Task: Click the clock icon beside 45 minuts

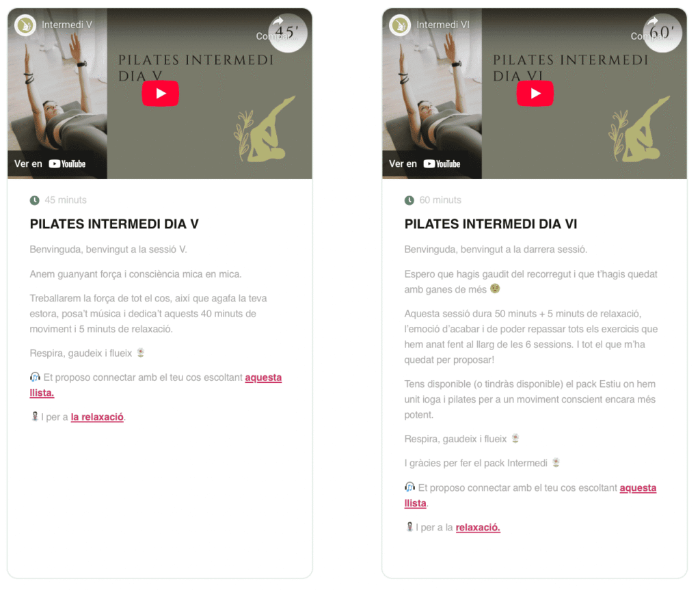Action: click(x=34, y=200)
